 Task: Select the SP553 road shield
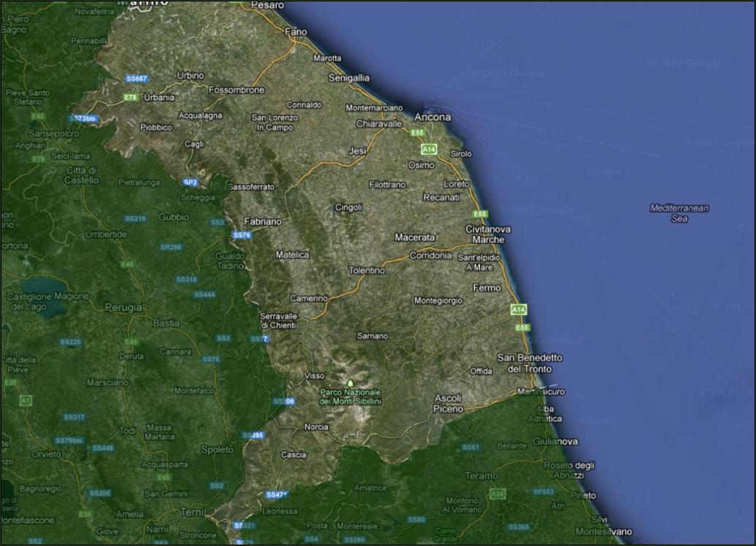click(543, 492)
